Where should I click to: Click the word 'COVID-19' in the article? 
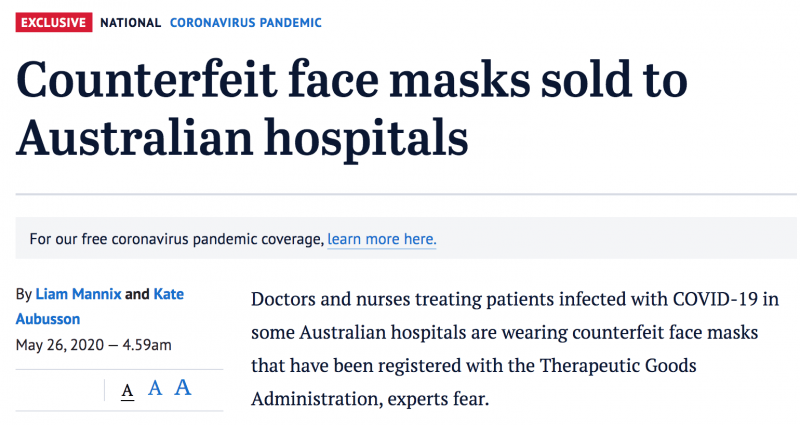[715, 299]
